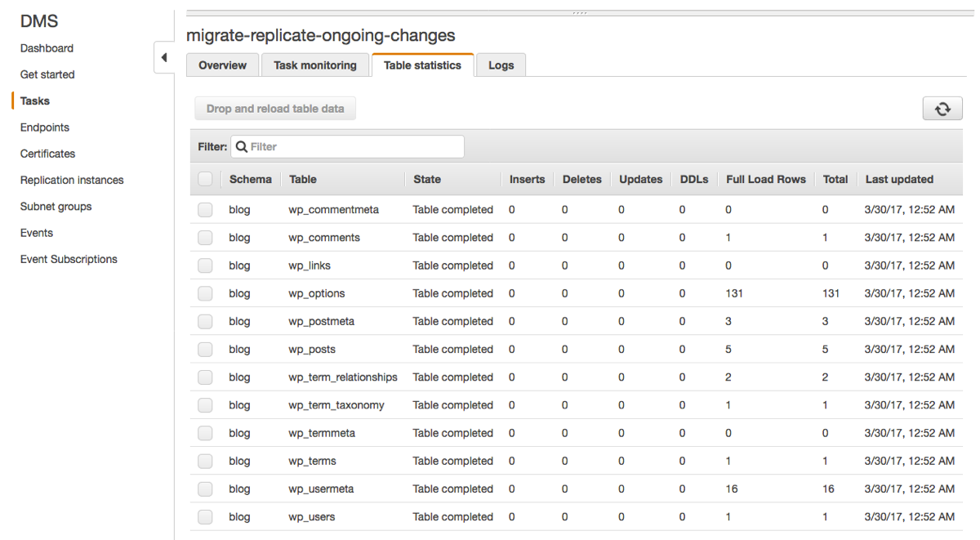Enable checkbox for wp_commentmeta row

tap(205, 210)
